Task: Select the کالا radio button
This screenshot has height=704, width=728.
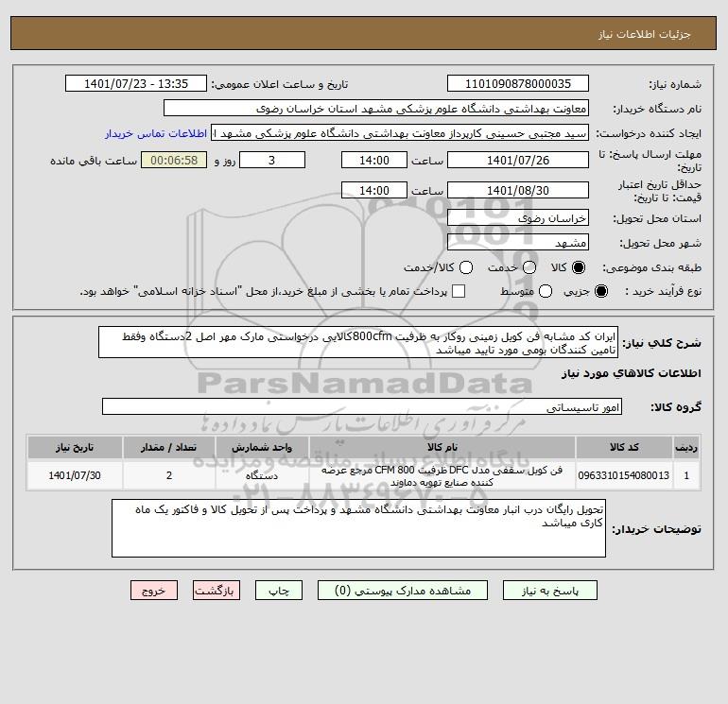Action: (579, 267)
